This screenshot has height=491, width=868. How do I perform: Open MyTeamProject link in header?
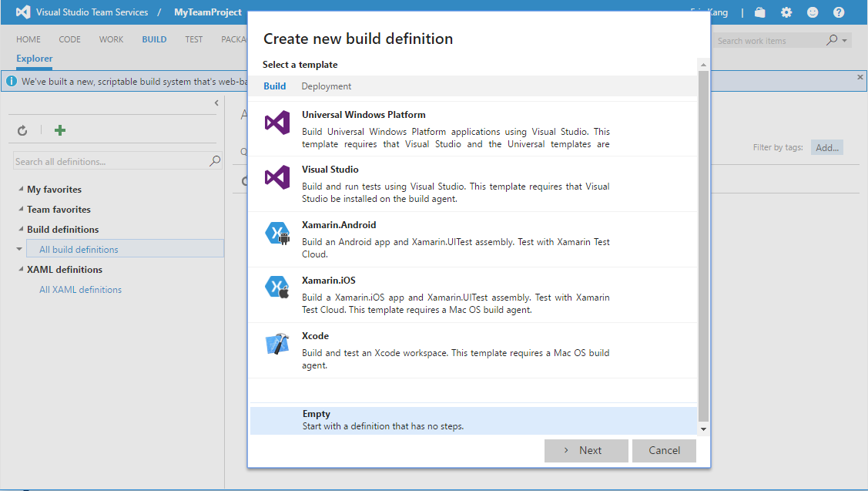click(x=208, y=12)
